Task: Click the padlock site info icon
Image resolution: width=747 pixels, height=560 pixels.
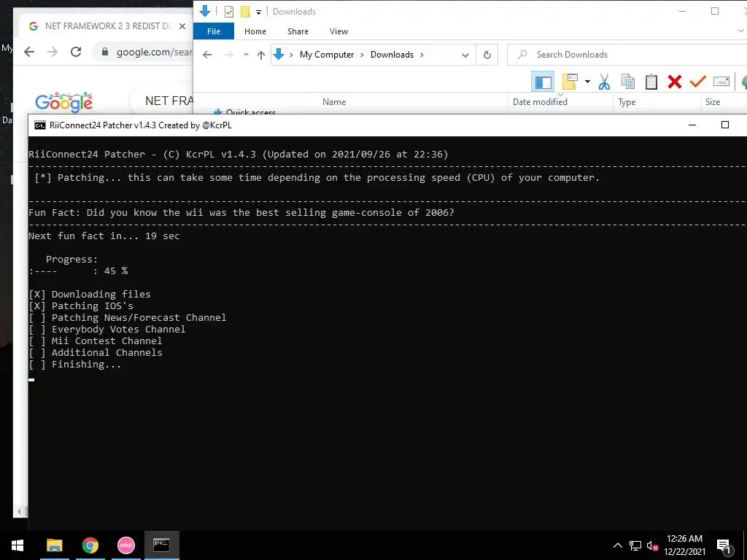Action: (x=105, y=52)
